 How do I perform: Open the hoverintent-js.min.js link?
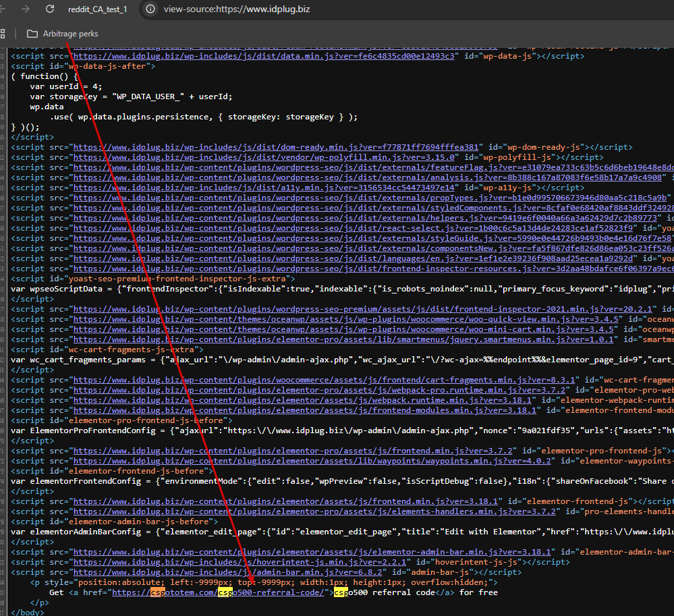240,562
